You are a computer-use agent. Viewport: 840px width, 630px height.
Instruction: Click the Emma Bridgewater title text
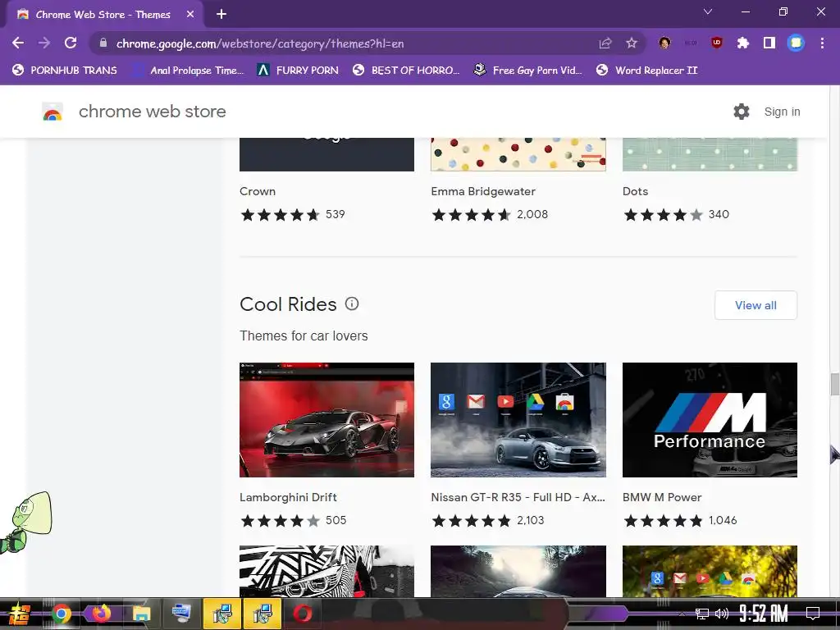point(483,191)
